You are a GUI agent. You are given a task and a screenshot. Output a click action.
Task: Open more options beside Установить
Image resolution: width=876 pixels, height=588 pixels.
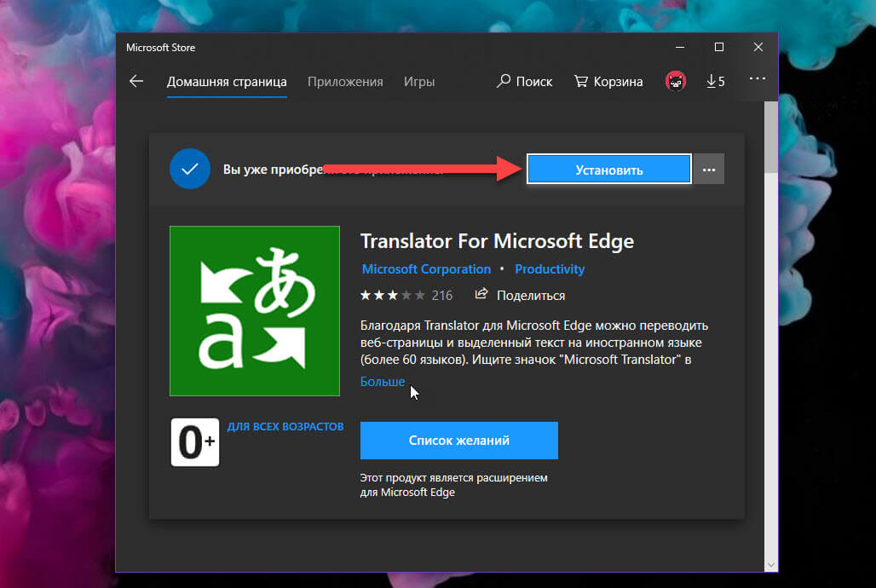point(709,170)
